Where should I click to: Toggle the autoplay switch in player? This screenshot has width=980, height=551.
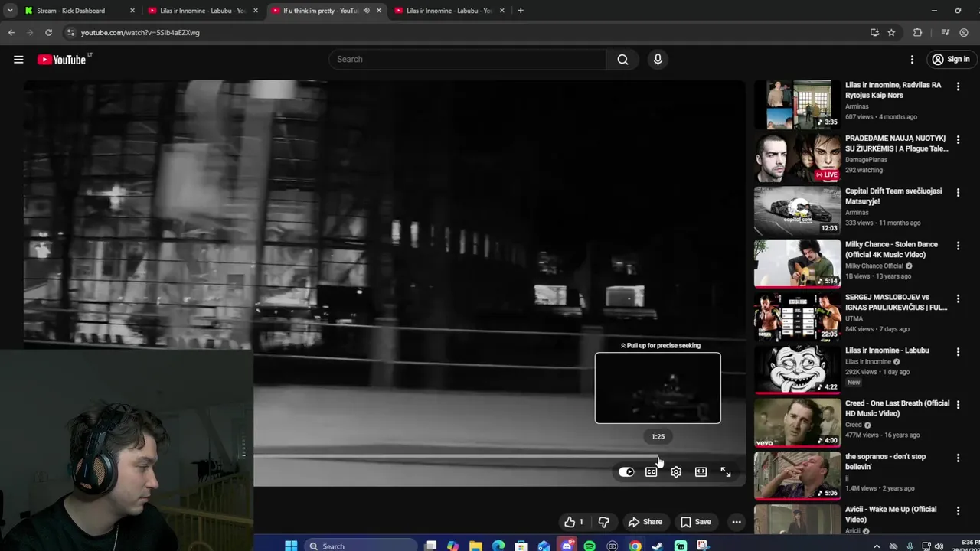click(626, 472)
